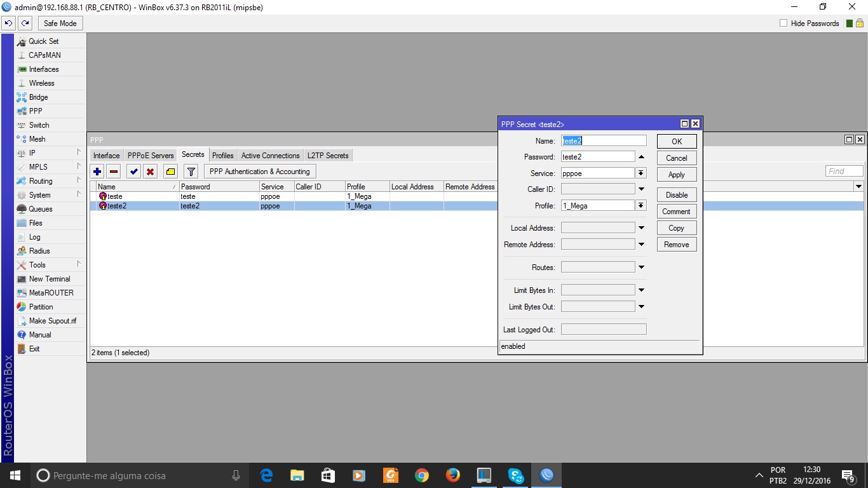Switch to the Interface tab
Screen dimensions: 868x488
tap(106, 156)
